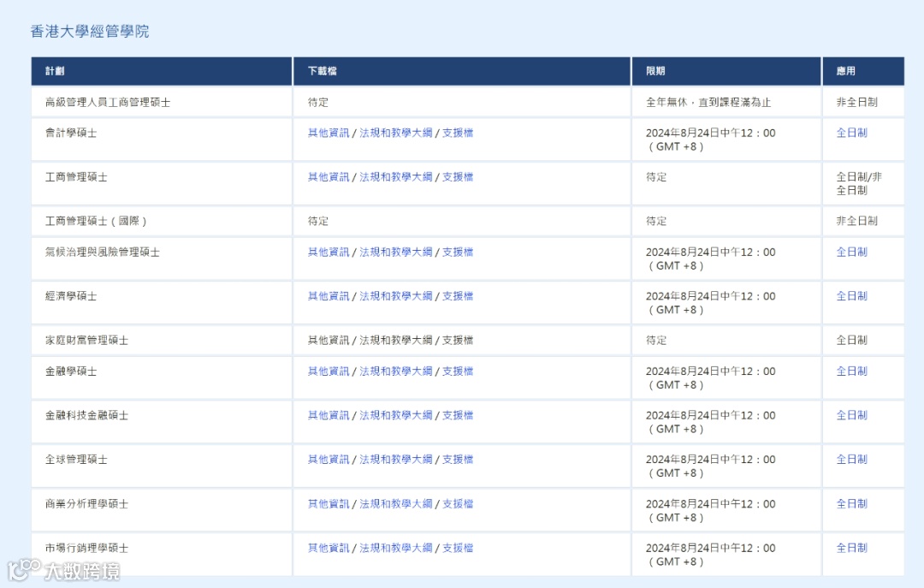The height and width of the screenshot is (588, 924).
Task: Open 支援檔 link in 金融科技金融碩士 row
Action: (458, 415)
